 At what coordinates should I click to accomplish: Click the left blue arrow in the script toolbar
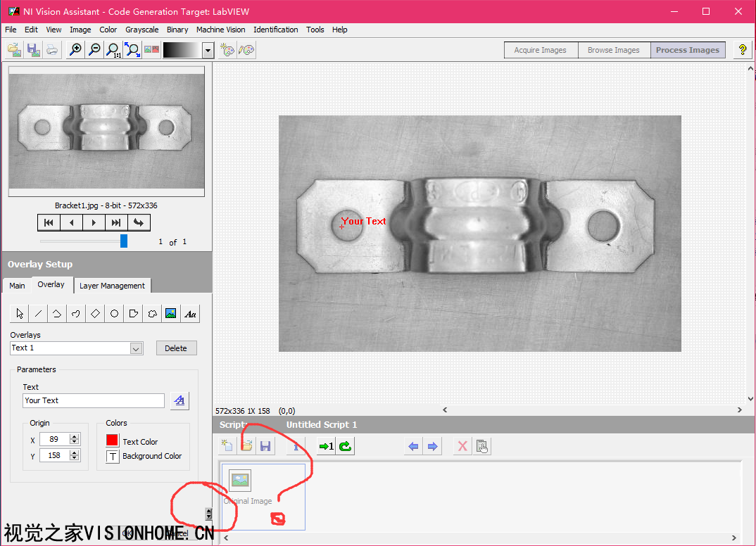click(413, 446)
